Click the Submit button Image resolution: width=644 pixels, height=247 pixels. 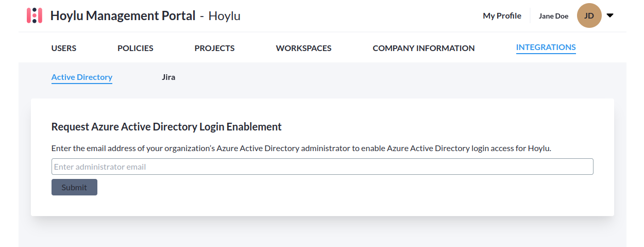point(74,187)
